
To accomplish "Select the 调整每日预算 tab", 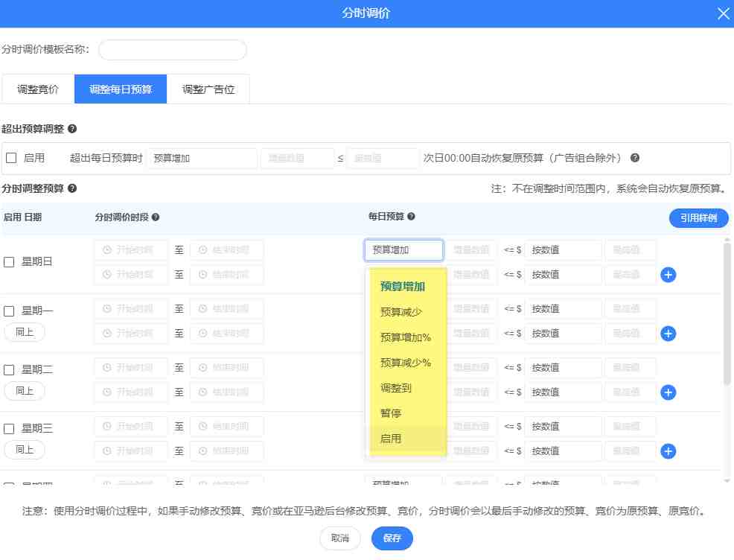I will click(x=121, y=89).
